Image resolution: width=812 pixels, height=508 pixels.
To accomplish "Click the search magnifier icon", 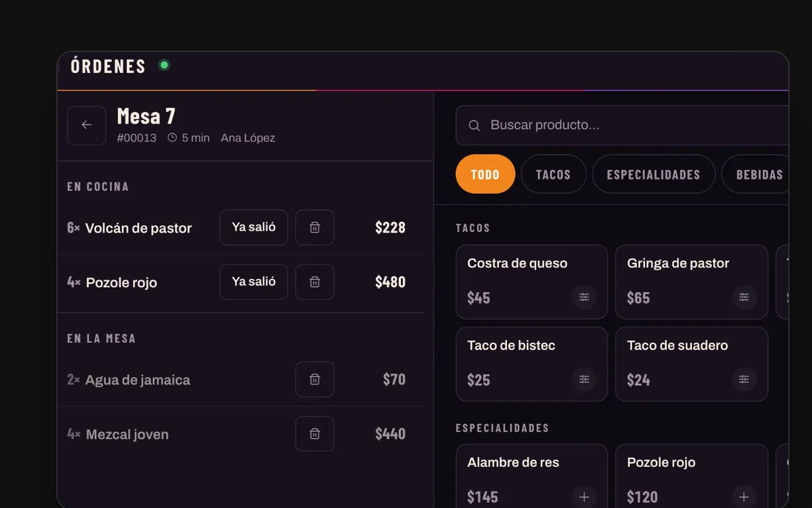I will (474, 125).
